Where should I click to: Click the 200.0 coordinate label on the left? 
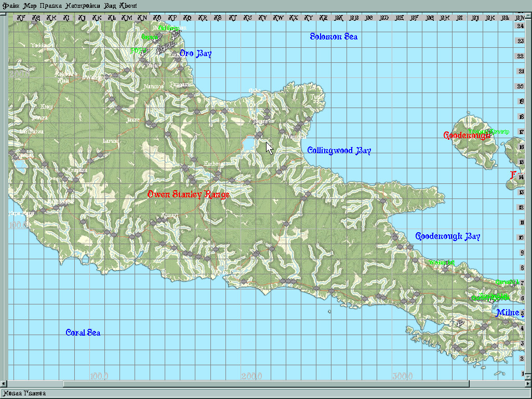(x=19, y=74)
